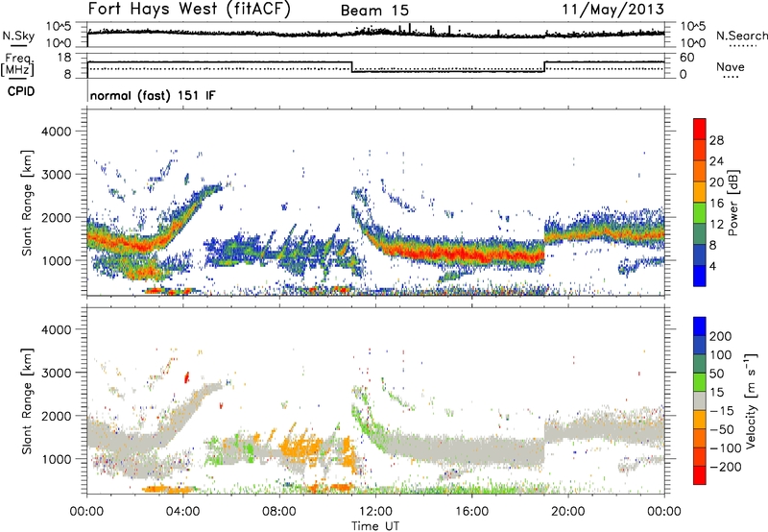
Task: Click the power panel 'Slant Range [km]' label
Action: click(x=27, y=203)
